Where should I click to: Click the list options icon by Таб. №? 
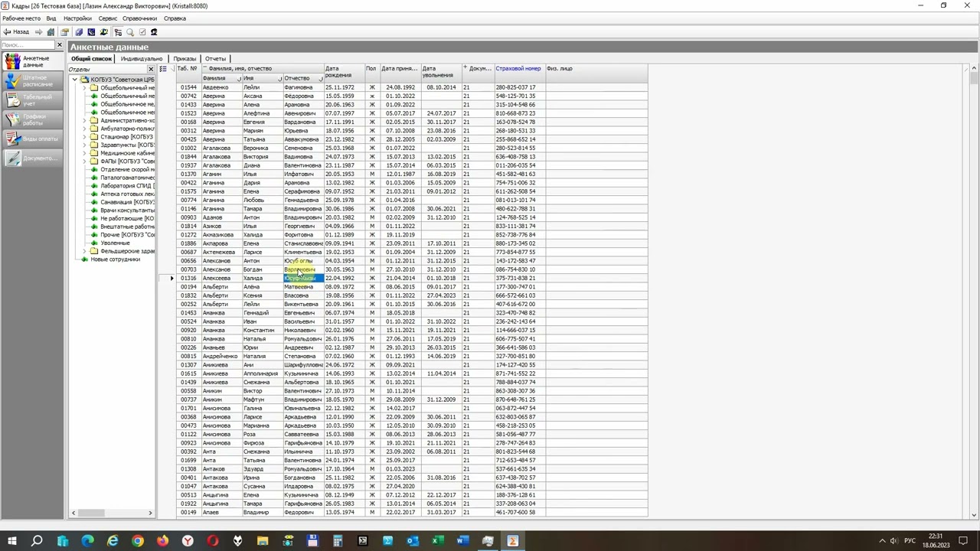point(162,69)
